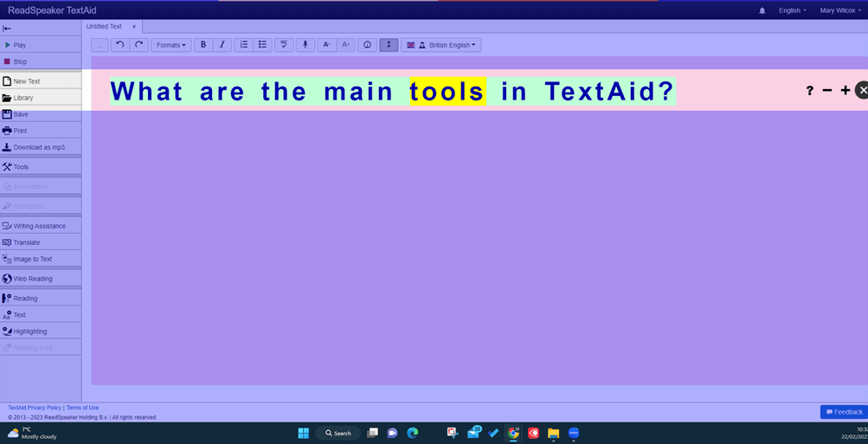868x444 pixels.
Task: Open Google Chrome from taskbar
Action: [513, 433]
